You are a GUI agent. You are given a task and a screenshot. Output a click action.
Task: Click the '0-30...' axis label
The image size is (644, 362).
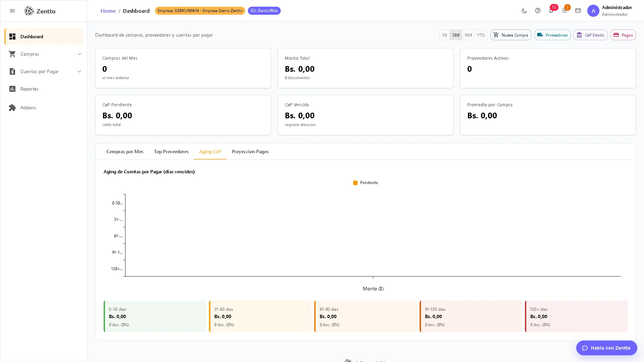tap(117, 203)
